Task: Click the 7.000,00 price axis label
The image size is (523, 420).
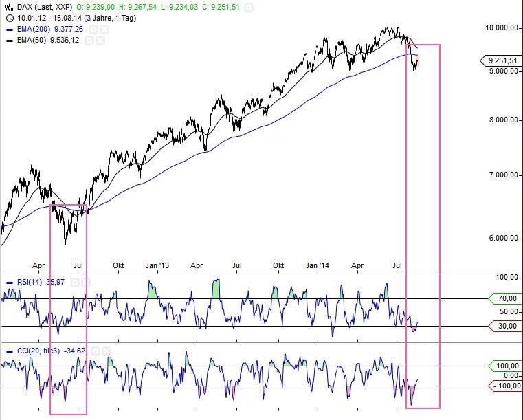Action: click(x=504, y=175)
